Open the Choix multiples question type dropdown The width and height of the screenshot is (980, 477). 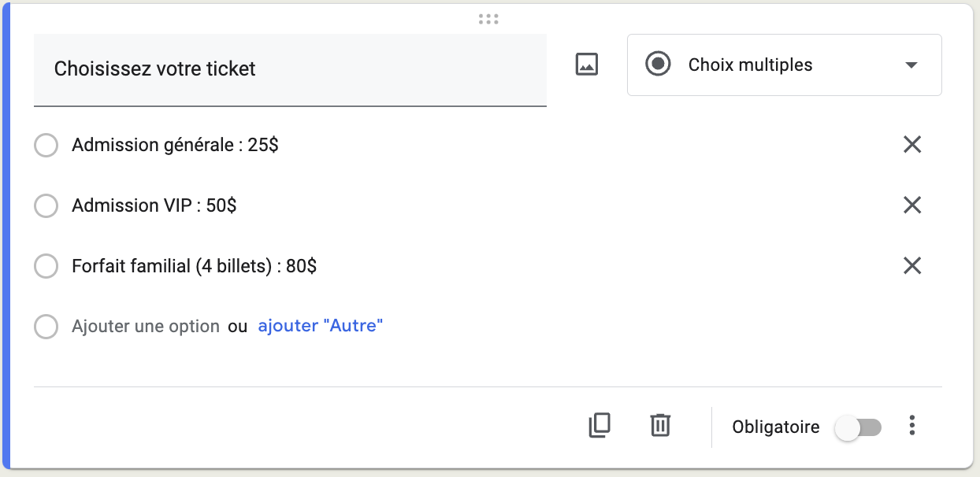tap(784, 65)
